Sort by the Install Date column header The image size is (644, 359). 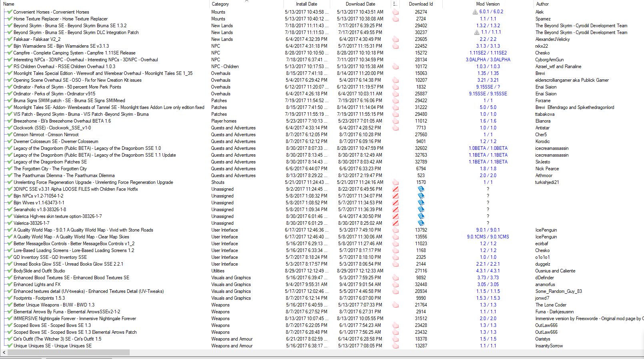pyautogui.click(x=307, y=4)
